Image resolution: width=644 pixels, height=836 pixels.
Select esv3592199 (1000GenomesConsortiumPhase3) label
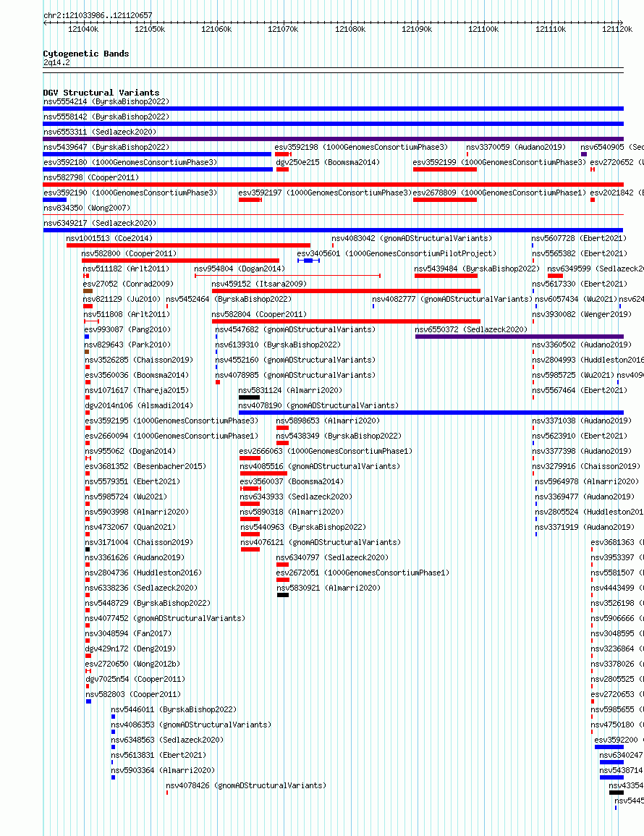499,162
